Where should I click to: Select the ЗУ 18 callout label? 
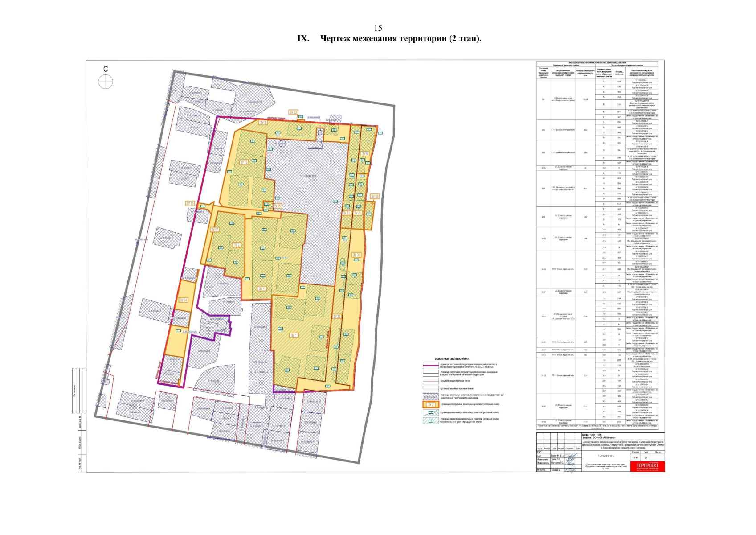click(x=190, y=203)
